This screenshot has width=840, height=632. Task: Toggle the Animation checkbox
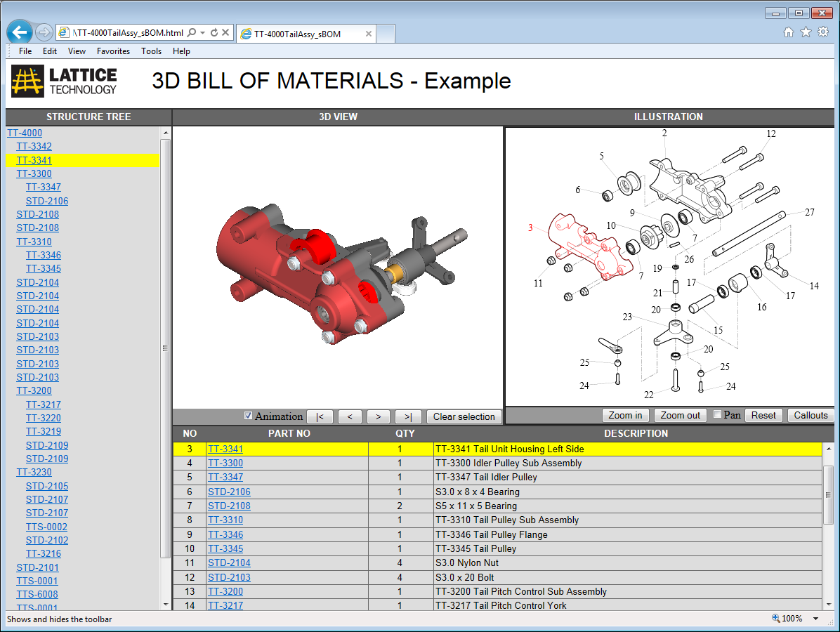(x=248, y=416)
